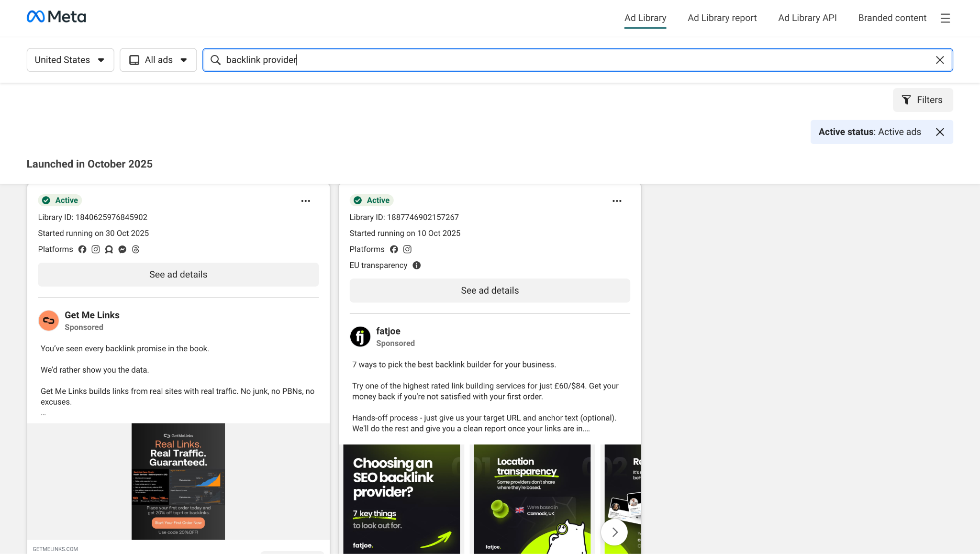See ad details for Get Me Links
The image size is (980, 554).
click(x=178, y=275)
